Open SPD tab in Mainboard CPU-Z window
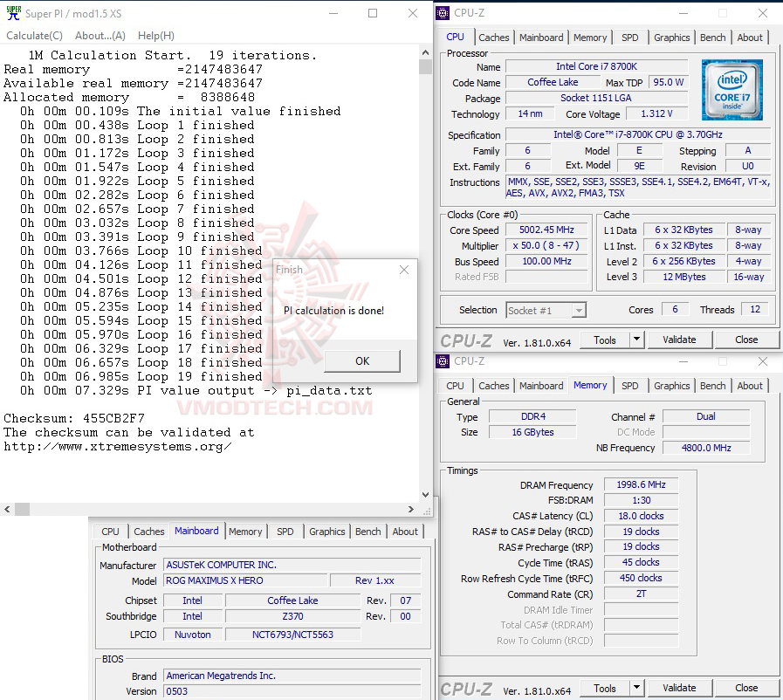783x700 pixels. pyautogui.click(x=285, y=532)
